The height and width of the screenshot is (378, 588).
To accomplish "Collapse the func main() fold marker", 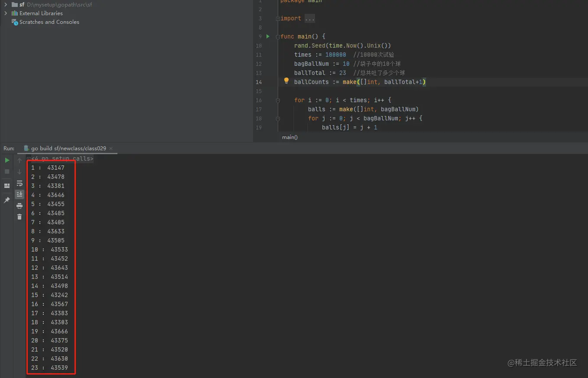I will (278, 36).
